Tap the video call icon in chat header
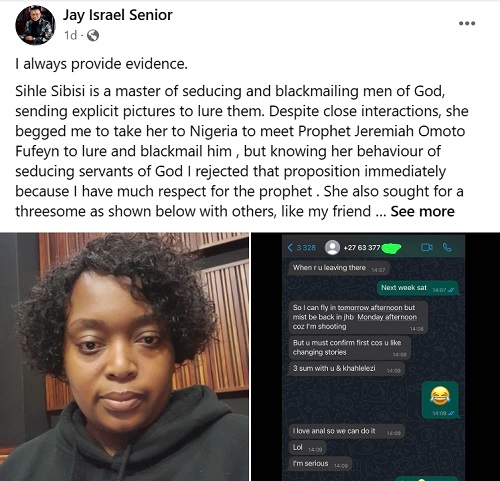 [427, 247]
